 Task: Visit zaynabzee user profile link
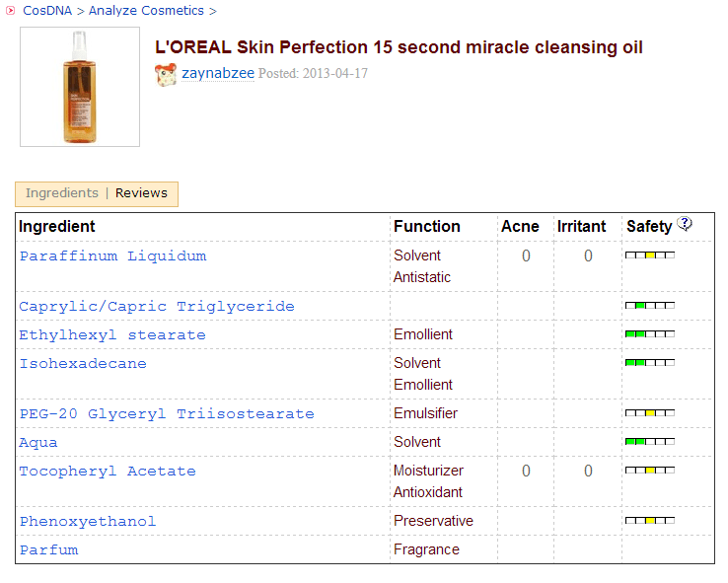[x=217, y=74]
